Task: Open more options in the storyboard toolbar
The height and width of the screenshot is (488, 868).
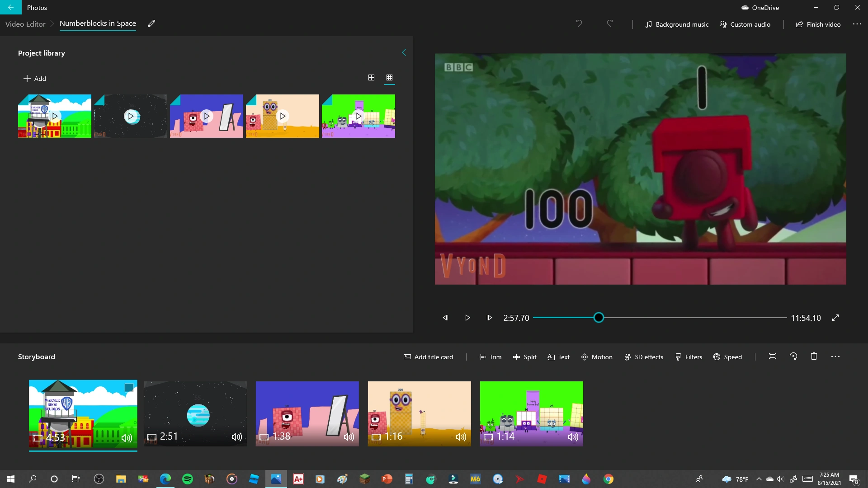Action: [835, 357]
